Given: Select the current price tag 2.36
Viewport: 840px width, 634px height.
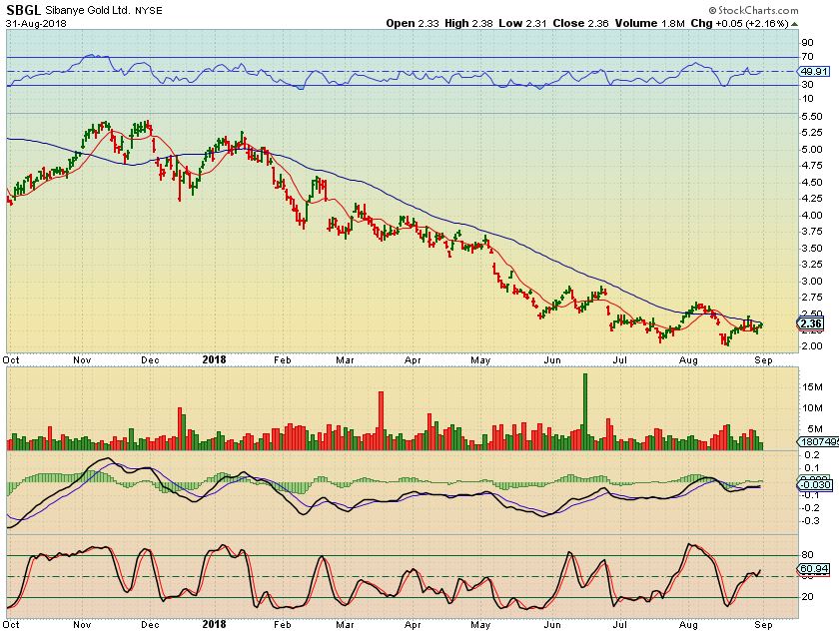Looking at the screenshot, I should 811,322.
